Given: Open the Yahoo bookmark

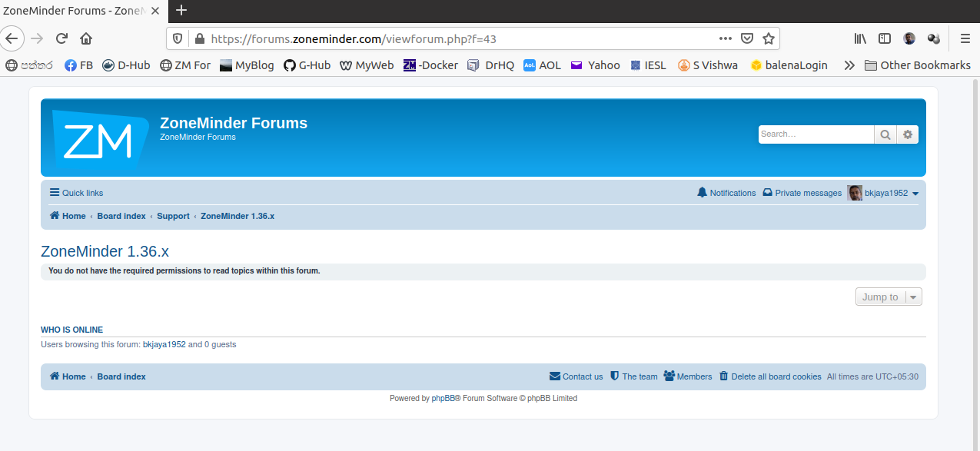Looking at the screenshot, I should [x=595, y=65].
